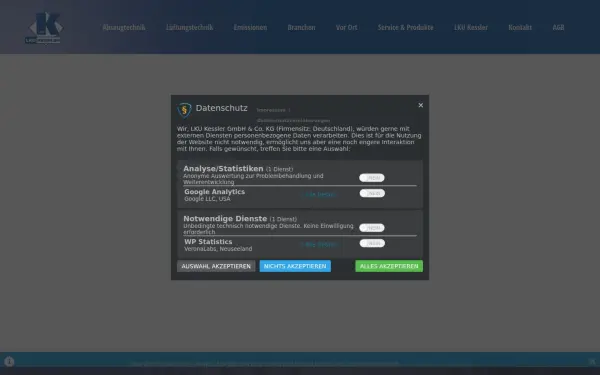Open the Lüftungstechnik menu
Image resolution: width=600 pixels, height=375 pixels.
[x=189, y=27]
